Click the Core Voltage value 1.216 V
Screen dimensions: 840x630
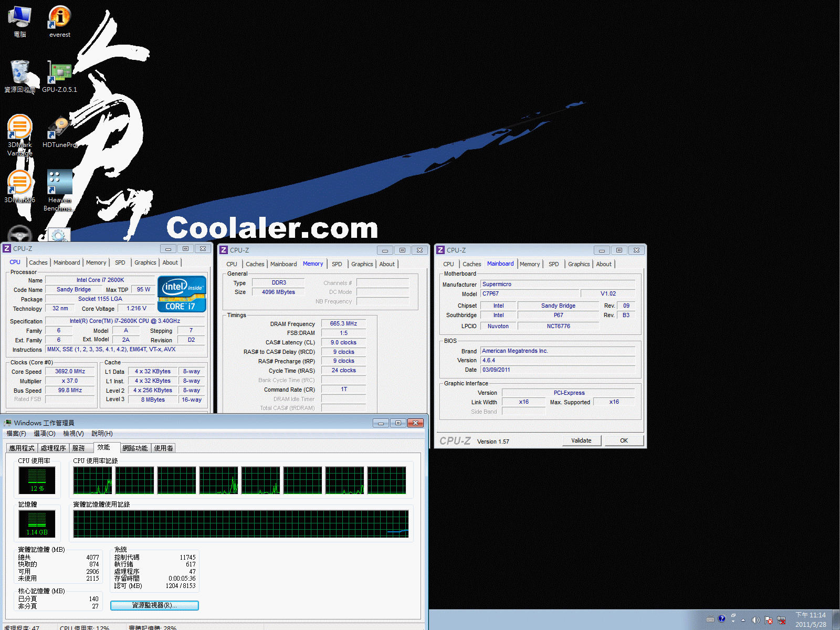click(x=136, y=308)
